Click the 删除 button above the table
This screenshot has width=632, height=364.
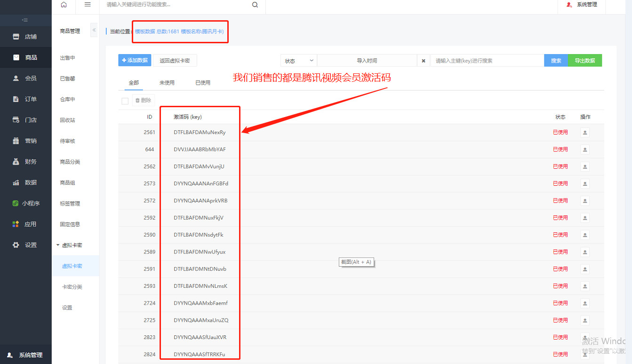(143, 100)
